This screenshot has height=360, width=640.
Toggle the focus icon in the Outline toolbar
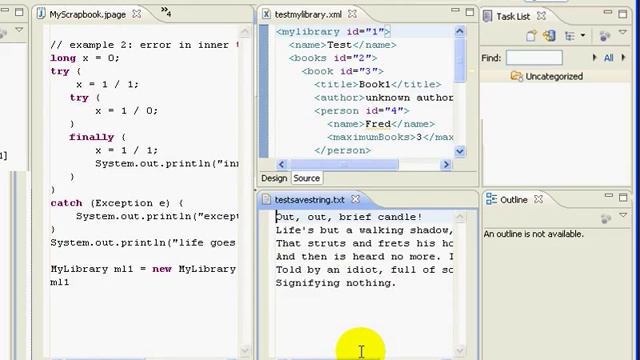[x=606, y=219]
